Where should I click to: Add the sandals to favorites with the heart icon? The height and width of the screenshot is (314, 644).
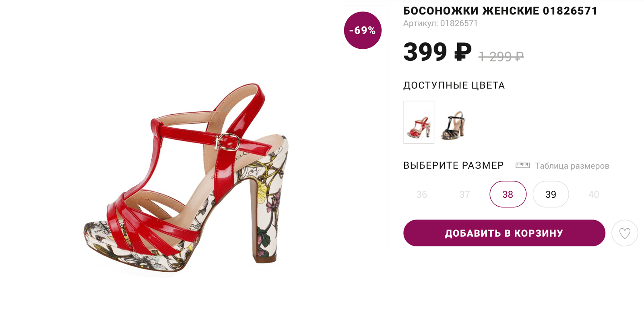coord(625,233)
